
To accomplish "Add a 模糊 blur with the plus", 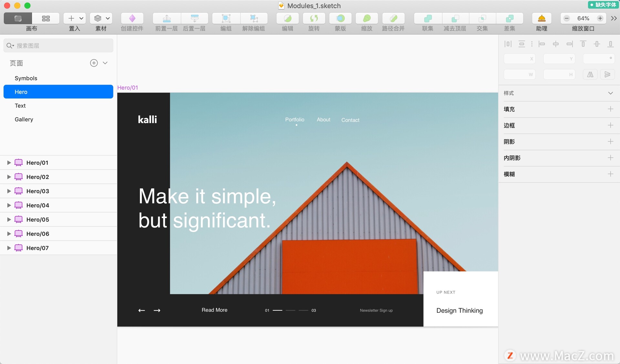I will 610,174.
